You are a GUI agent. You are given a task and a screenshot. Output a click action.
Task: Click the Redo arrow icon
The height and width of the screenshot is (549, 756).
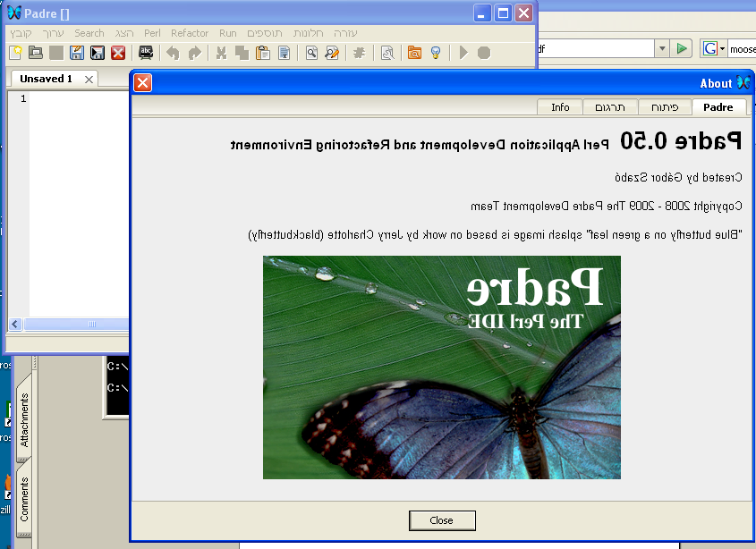(194, 52)
